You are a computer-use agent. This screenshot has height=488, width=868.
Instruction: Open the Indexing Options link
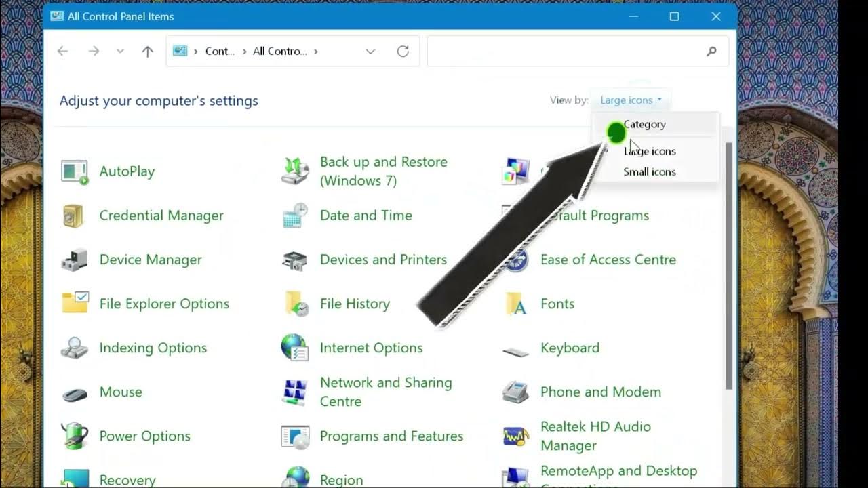tap(153, 348)
